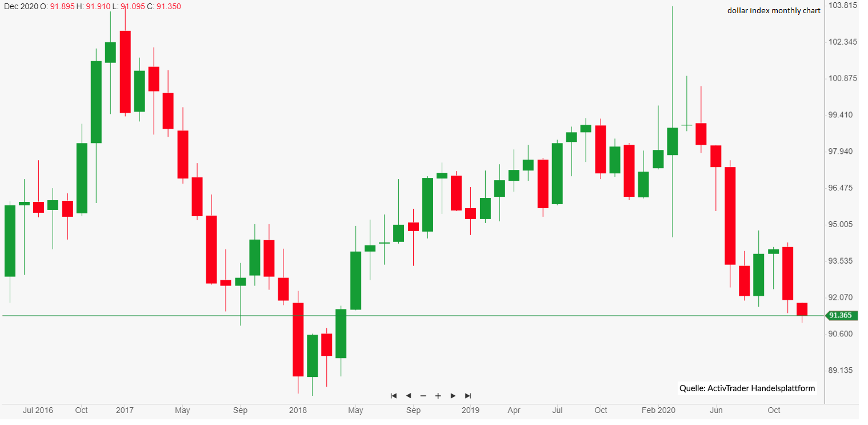
Task: Select the last red candle of December 2020
Action: 802,309
